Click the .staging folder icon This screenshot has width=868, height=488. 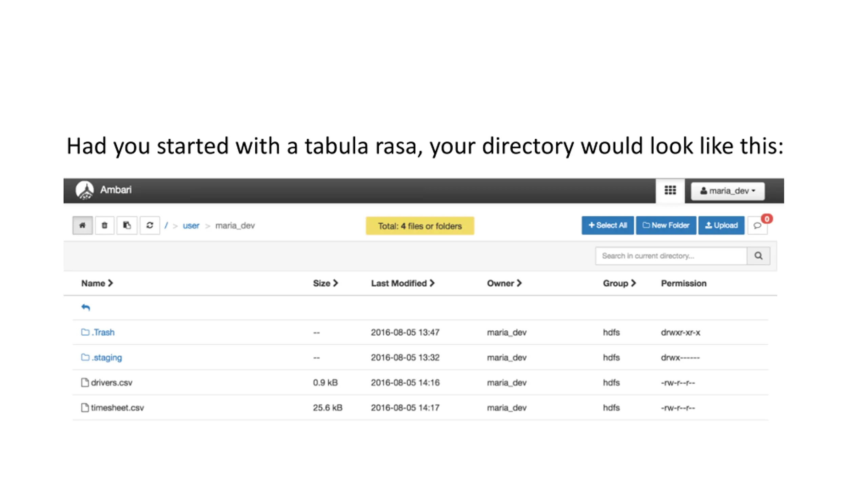point(85,357)
